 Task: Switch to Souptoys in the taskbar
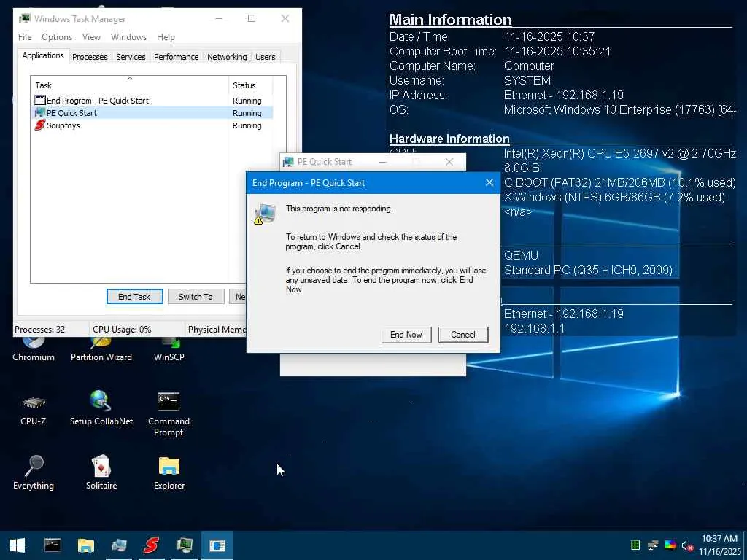click(x=152, y=545)
